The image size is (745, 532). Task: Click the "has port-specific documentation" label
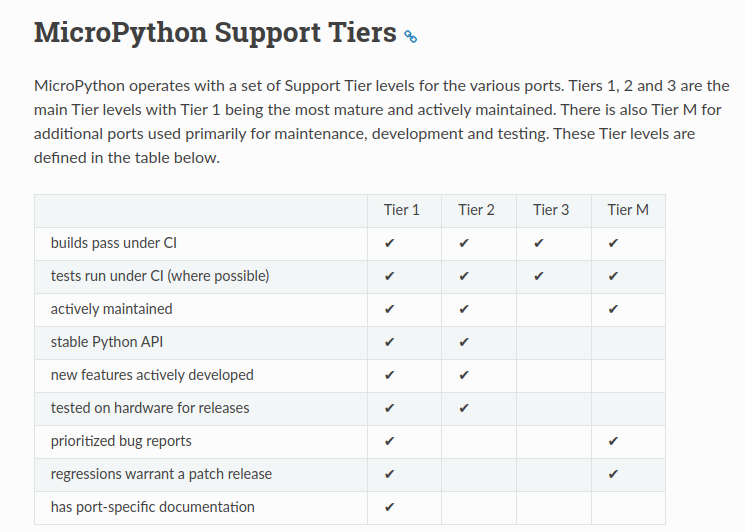[x=152, y=507]
